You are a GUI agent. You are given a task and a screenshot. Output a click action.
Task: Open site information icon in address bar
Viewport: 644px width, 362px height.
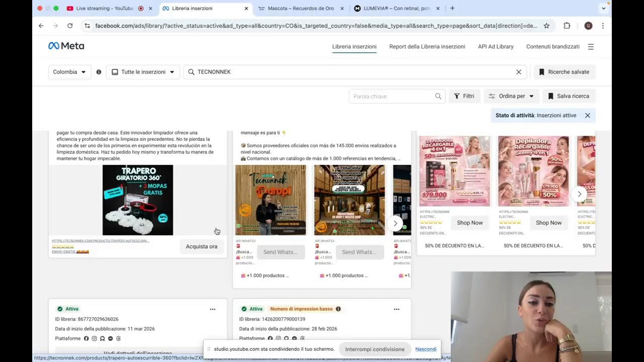pyautogui.click(x=87, y=26)
